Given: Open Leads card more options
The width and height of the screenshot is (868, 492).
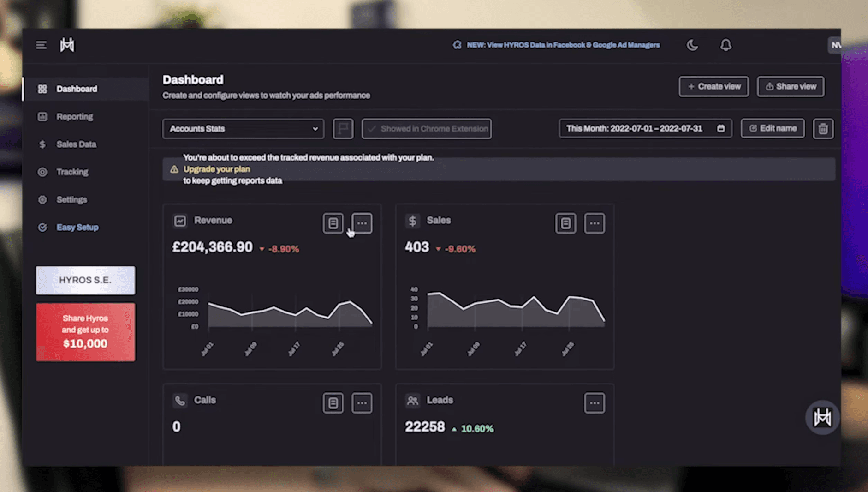Looking at the screenshot, I should (595, 403).
